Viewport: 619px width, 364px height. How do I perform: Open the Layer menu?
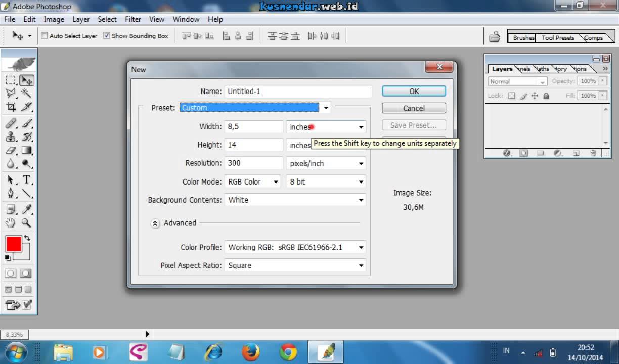81,19
